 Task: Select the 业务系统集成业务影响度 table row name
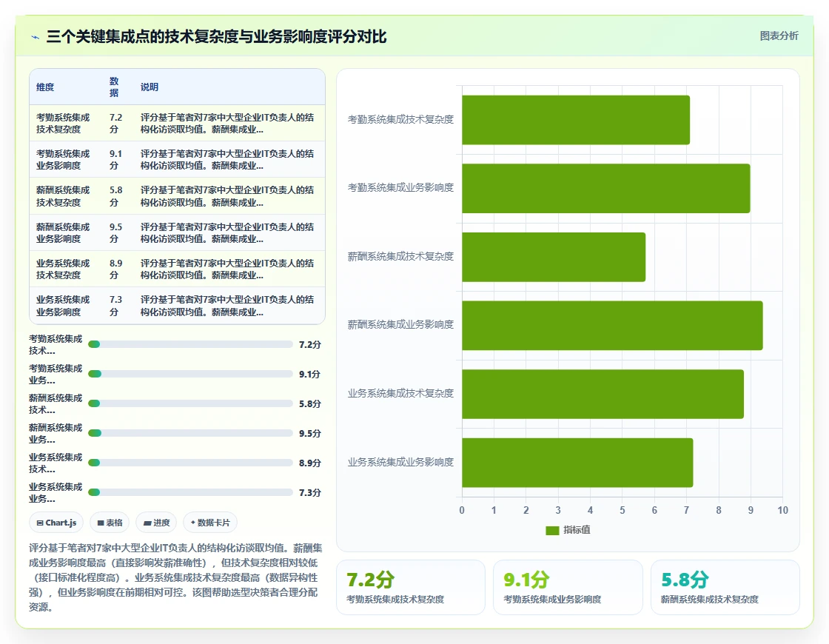63,306
